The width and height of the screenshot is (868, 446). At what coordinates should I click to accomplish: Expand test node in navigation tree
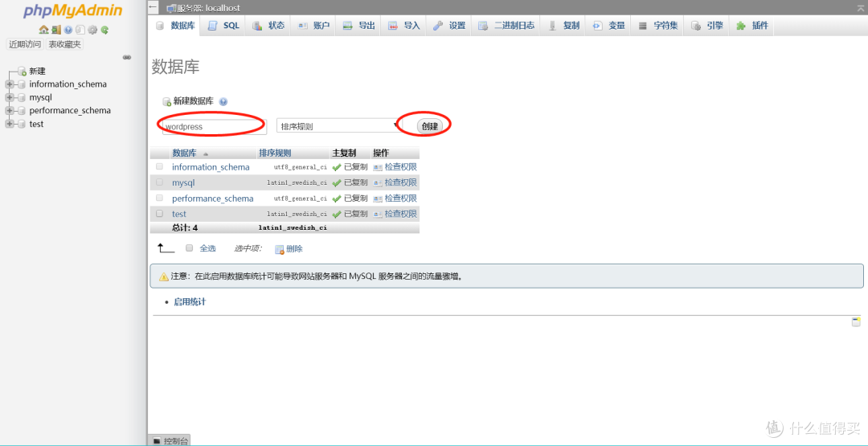pyautogui.click(x=10, y=124)
